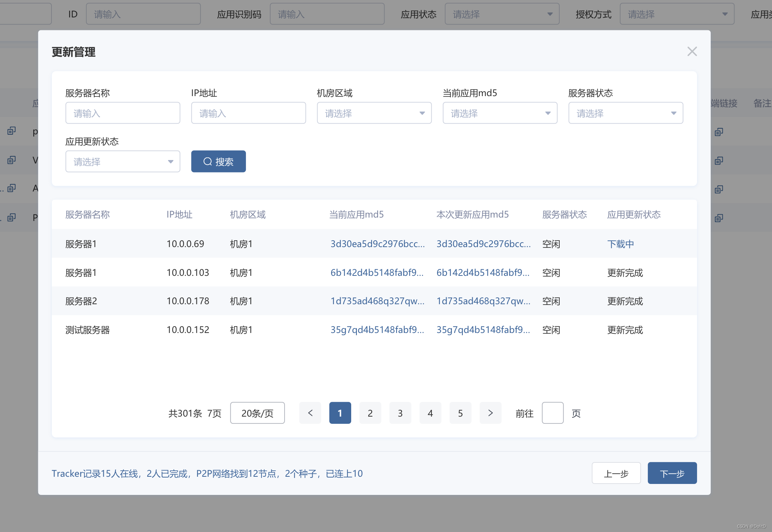Click the IP地址 filter input field
Image resolution: width=772 pixels, height=532 pixels.
pos(248,113)
